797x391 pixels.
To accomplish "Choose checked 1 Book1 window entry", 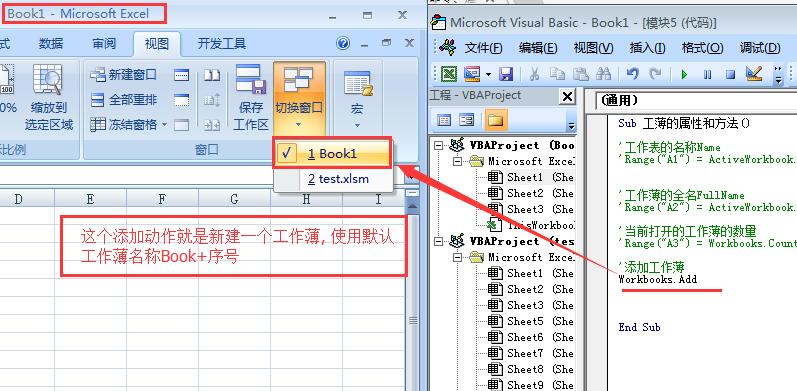I will (x=332, y=153).
